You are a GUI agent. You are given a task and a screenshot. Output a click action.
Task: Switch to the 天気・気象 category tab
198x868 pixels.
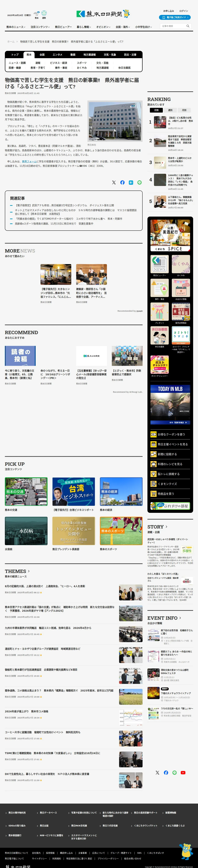110,55
